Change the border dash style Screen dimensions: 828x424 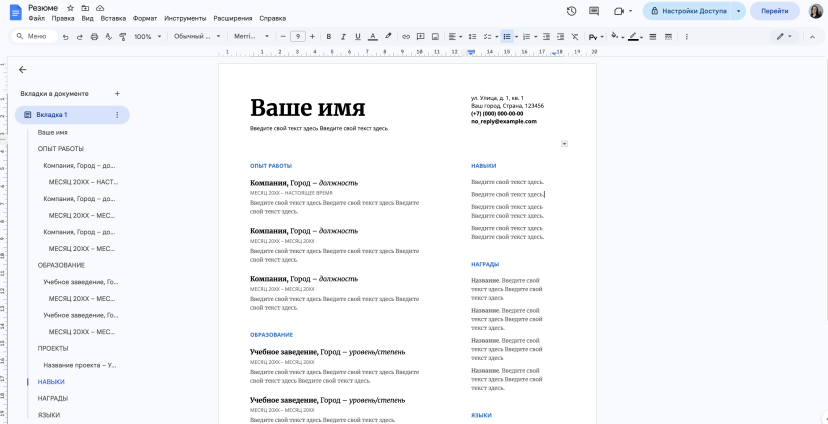click(x=668, y=36)
